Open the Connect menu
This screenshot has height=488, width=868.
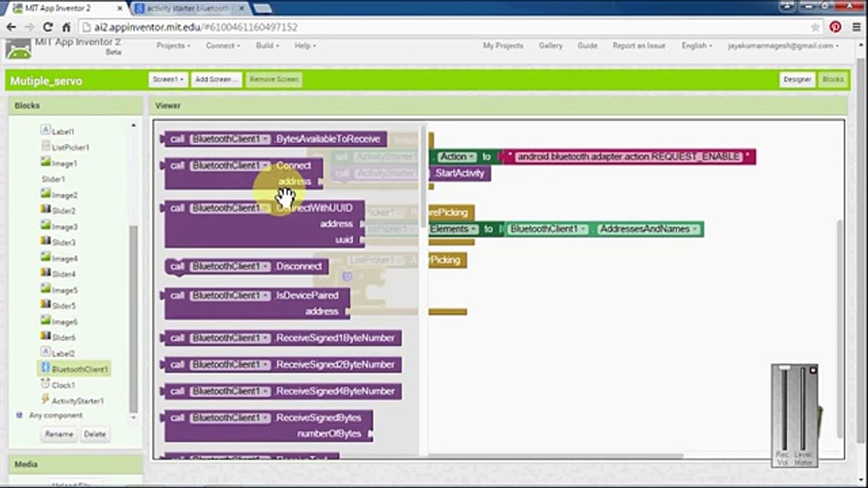[222, 45]
